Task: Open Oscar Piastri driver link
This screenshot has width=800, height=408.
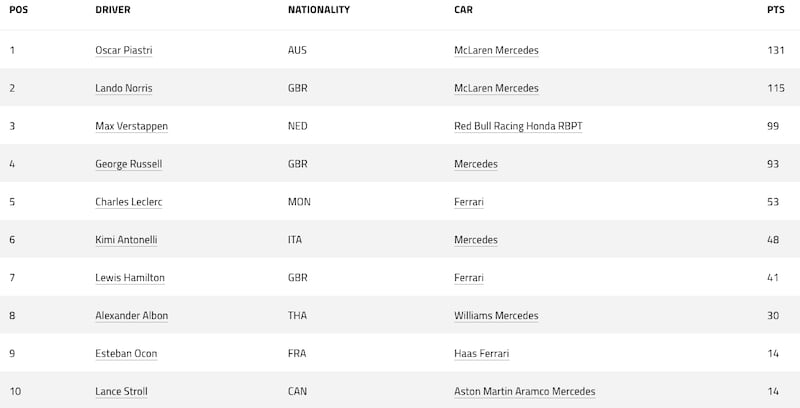Action: 123,50
